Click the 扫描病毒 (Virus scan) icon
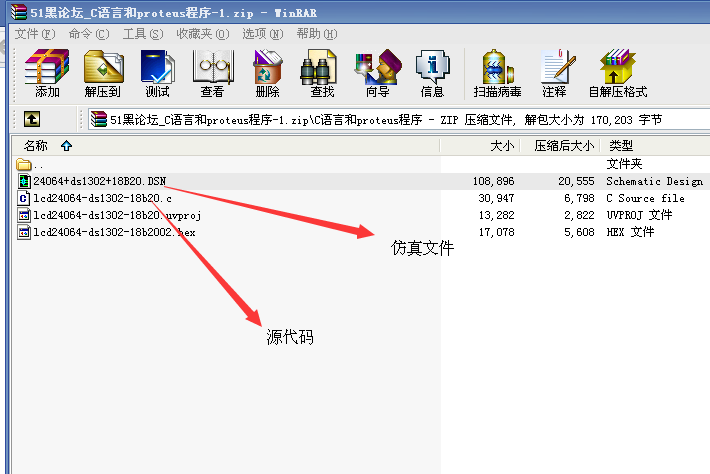Image resolution: width=710 pixels, height=474 pixels. [497, 67]
